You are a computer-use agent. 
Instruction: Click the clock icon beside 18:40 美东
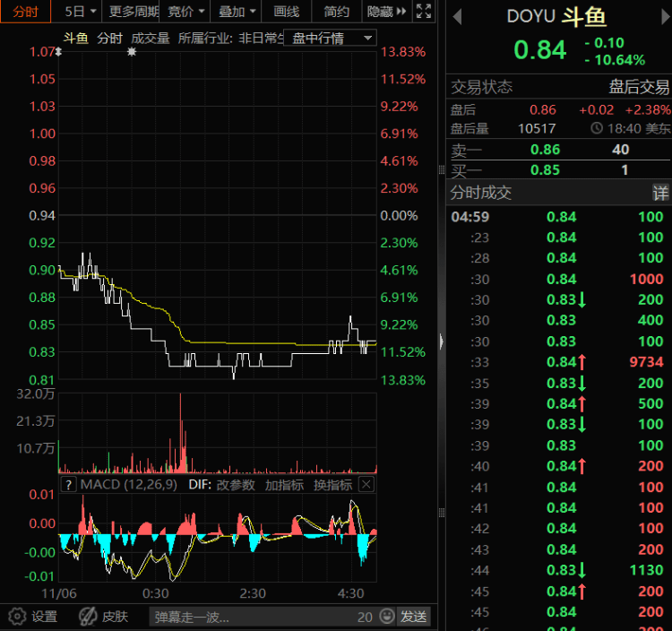(597, 128)
